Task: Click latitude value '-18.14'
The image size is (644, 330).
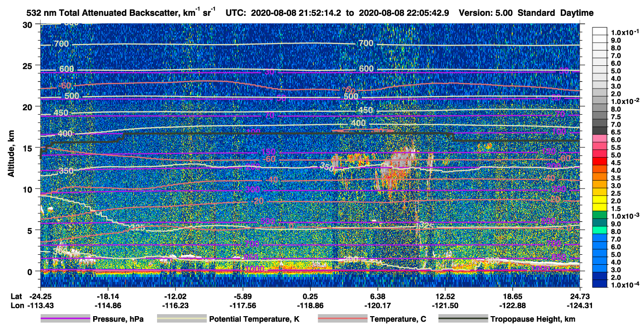Action: click(107, 296)
